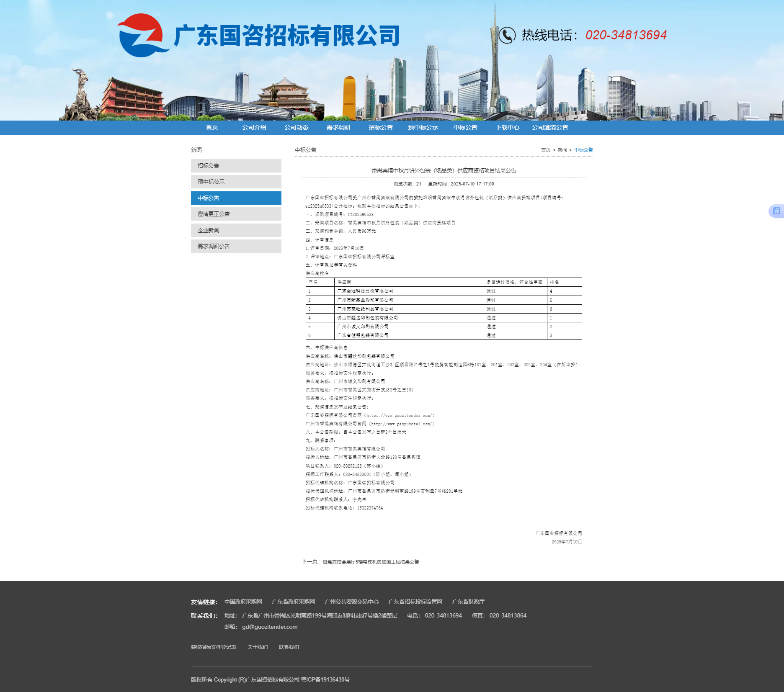Viewport: 784px width, 692px height.
Task: Select 公司澄清公告 in navigation bar
Action: pos(549,127)
